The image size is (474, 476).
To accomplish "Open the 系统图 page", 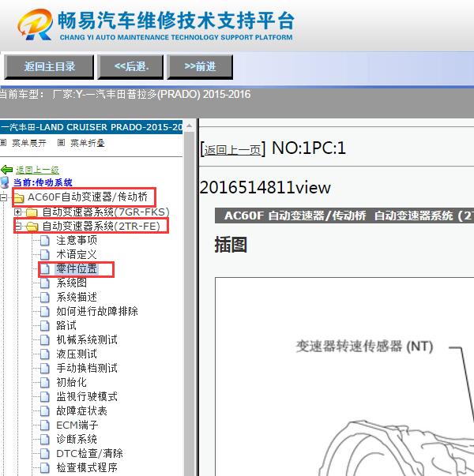I will coord(71,283).
